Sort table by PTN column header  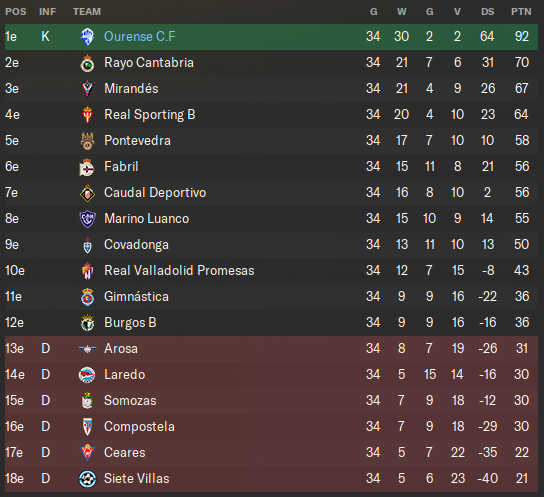point(521,12)
